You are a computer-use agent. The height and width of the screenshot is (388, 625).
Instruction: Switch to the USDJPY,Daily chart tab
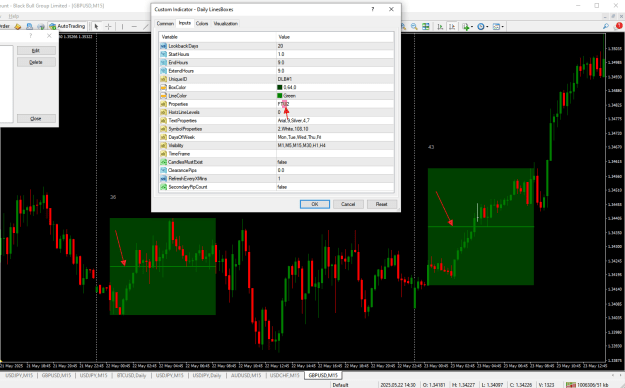click(x=207, y=375)
